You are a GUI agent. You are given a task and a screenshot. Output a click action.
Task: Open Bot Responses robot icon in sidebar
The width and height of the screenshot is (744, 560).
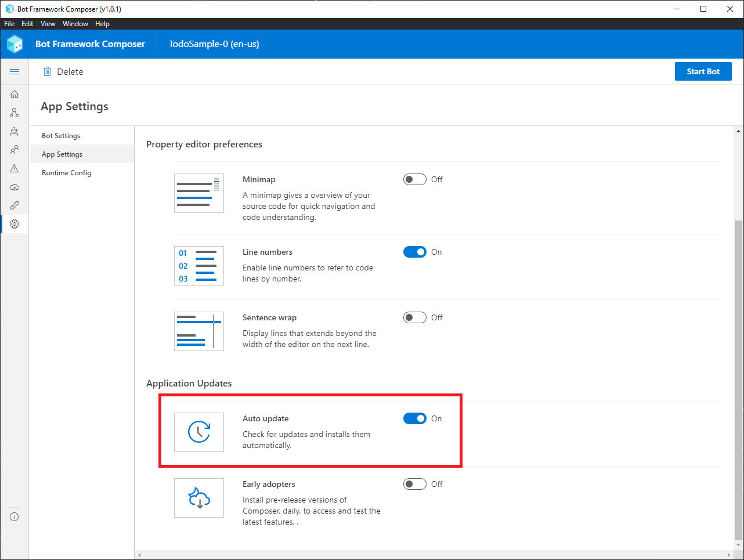coord(15,131)
